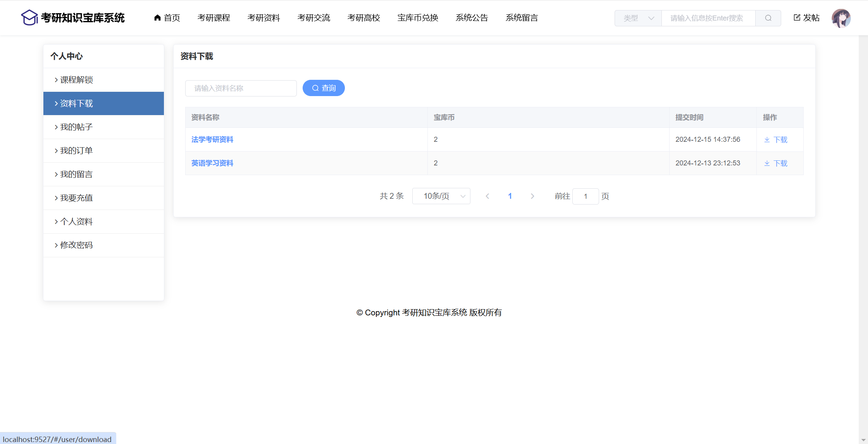Select 考研课程 in top navigation
The width and height of the screenshot is (868, 444).
(x=214, y=17)
